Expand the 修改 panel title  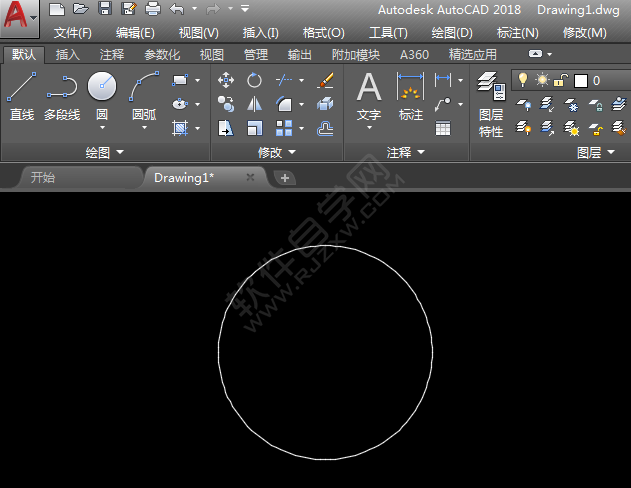click(277, 152)
